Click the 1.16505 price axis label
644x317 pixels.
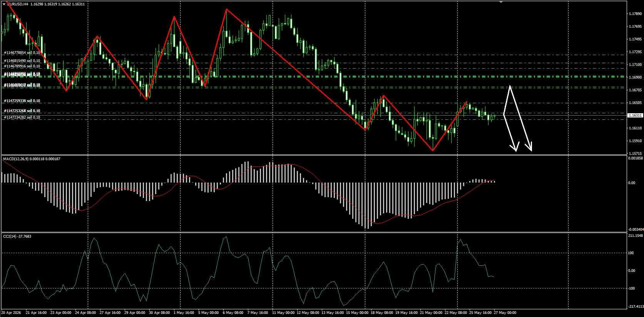635,103
